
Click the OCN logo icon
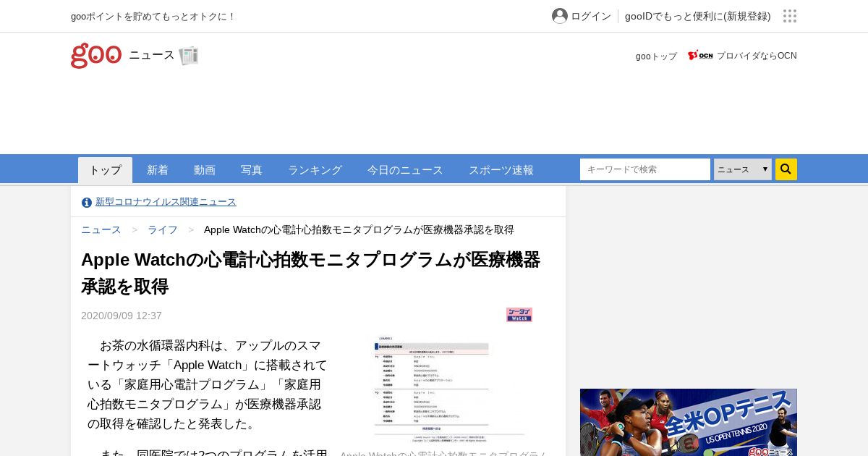pos(700,56)
